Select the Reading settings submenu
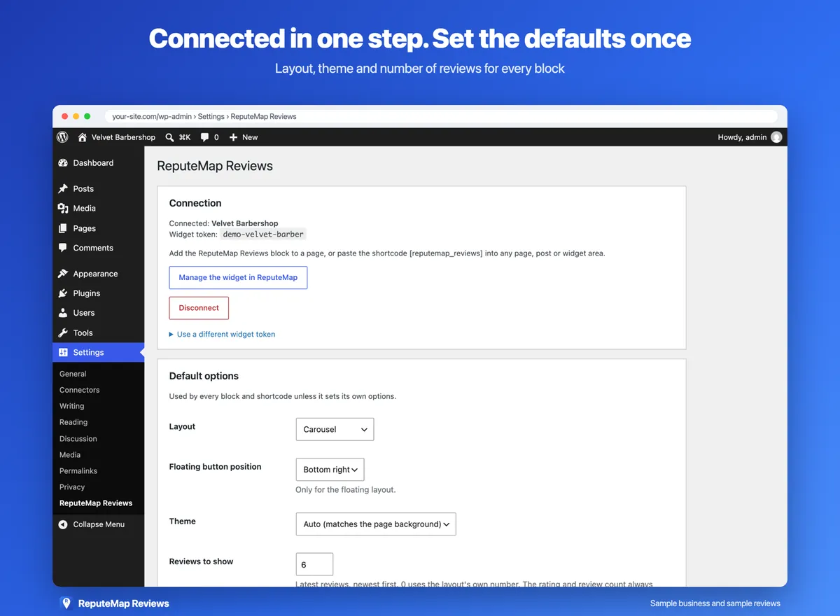This screenshot has height=616, width=840. [x=73, y=422]
